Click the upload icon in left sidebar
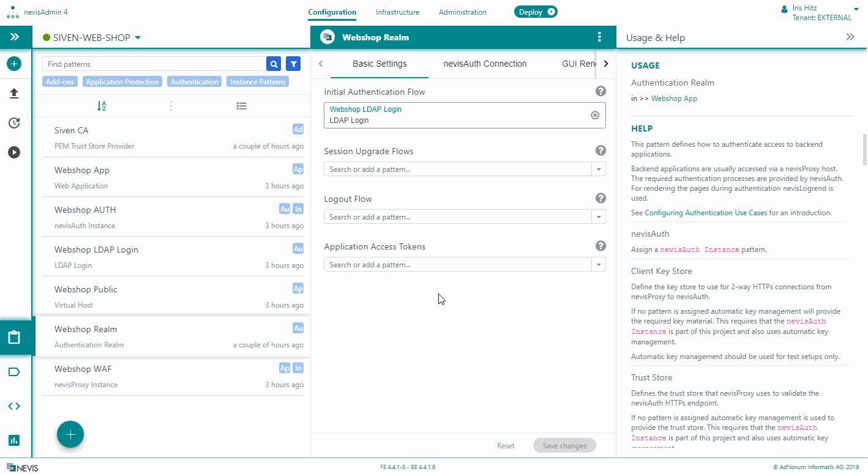 [x=15, y=94]
